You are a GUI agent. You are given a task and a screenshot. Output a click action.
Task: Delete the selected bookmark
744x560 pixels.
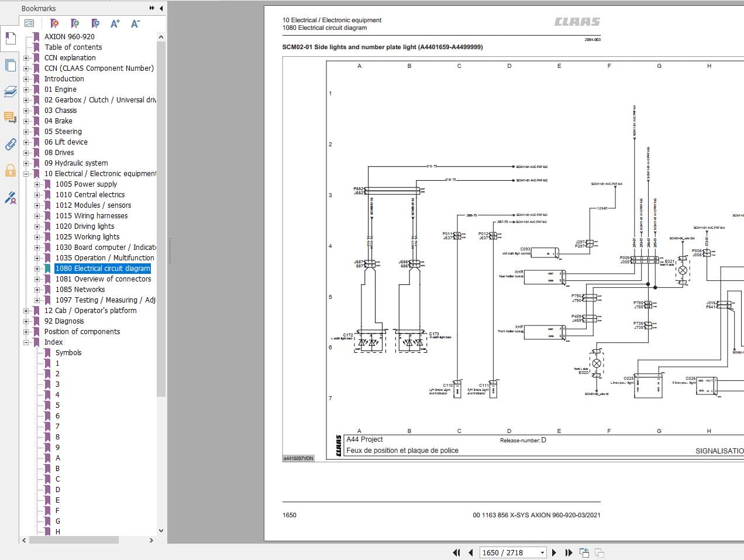pyautogui.click(x=54, y=23)
